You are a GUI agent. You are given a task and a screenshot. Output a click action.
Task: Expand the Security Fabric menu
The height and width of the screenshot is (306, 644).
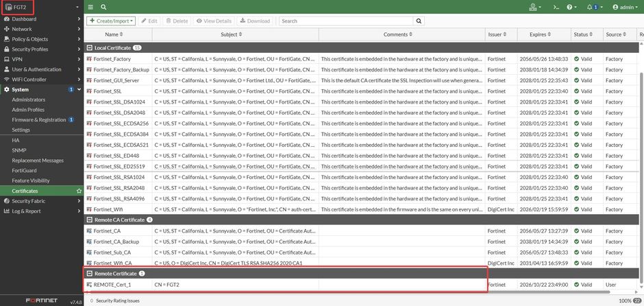(42, 201)
